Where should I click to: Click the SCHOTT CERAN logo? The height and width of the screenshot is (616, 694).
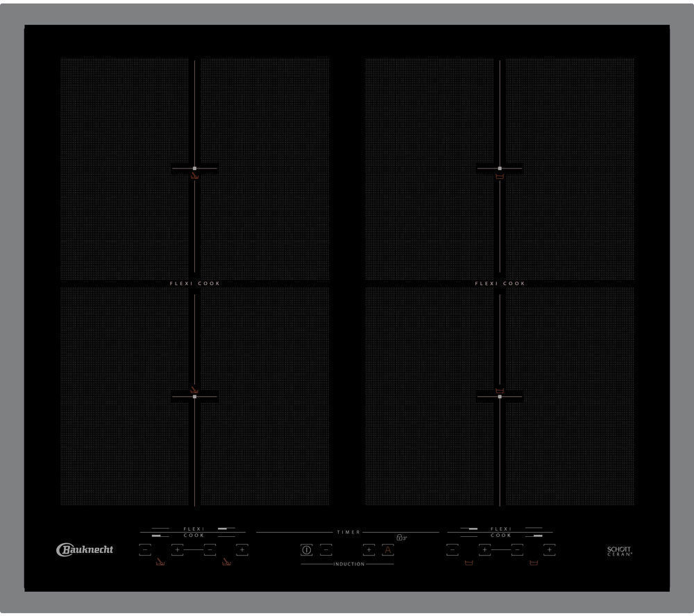pyautogui.click(x=619, y=551)
